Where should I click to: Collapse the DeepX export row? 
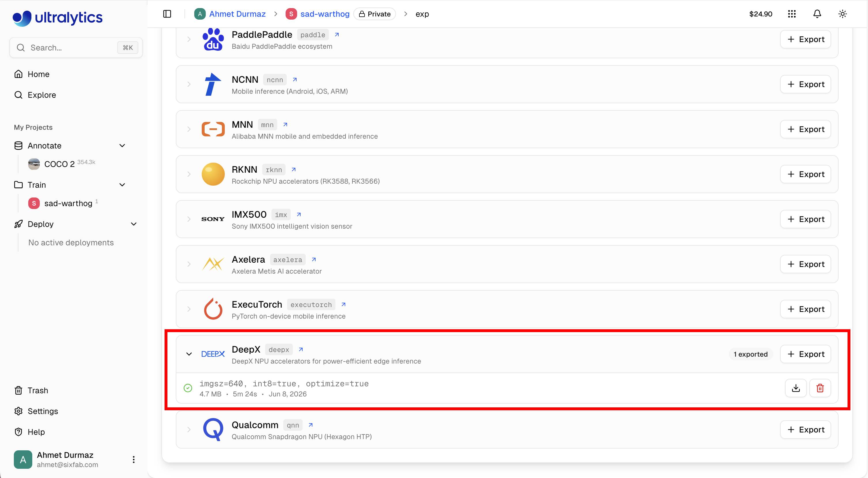click(x=189, y=354)
